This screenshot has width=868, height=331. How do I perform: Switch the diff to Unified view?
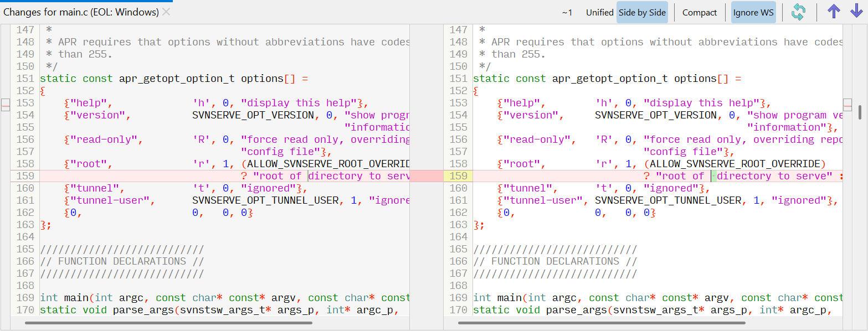coord(599,12)
